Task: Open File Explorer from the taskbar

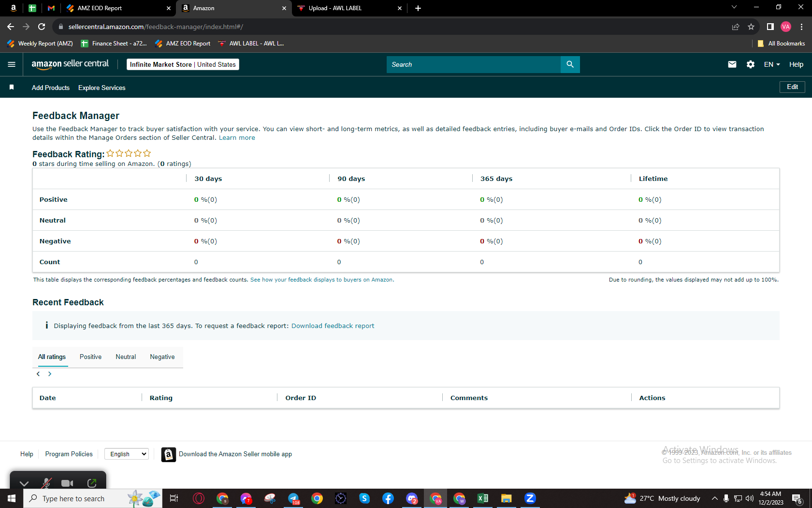Action: (x=507, y=498)
